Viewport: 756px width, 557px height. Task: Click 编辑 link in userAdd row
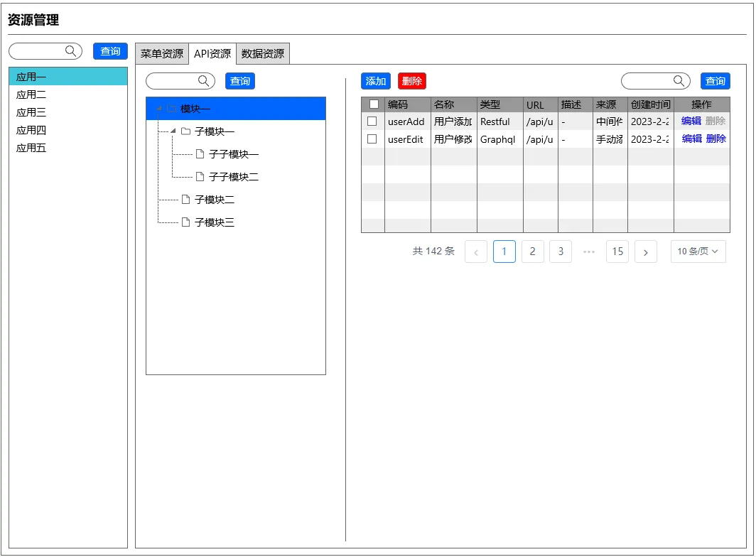pyautogui.click(x=691, y=121)
